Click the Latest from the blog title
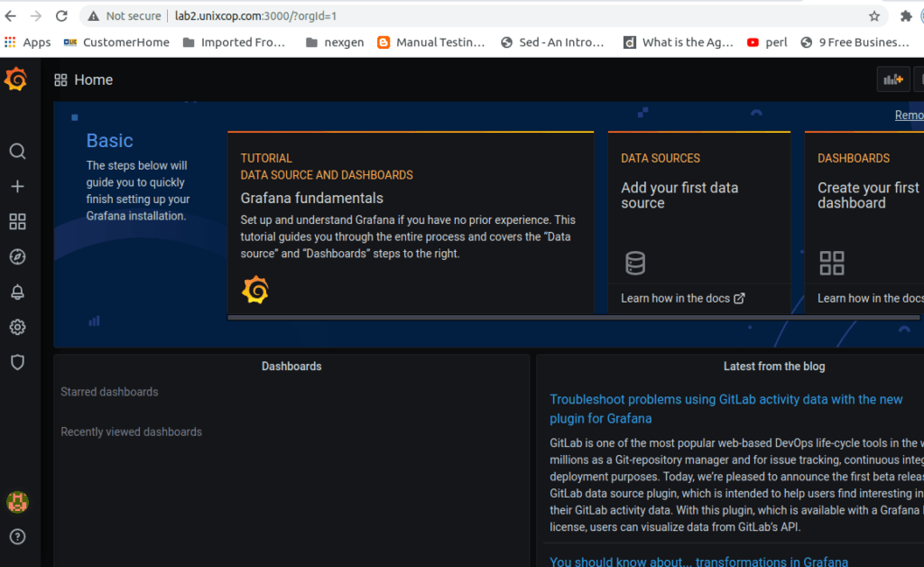The height and width of the screenshot is (567, 924). coord(774,367)
